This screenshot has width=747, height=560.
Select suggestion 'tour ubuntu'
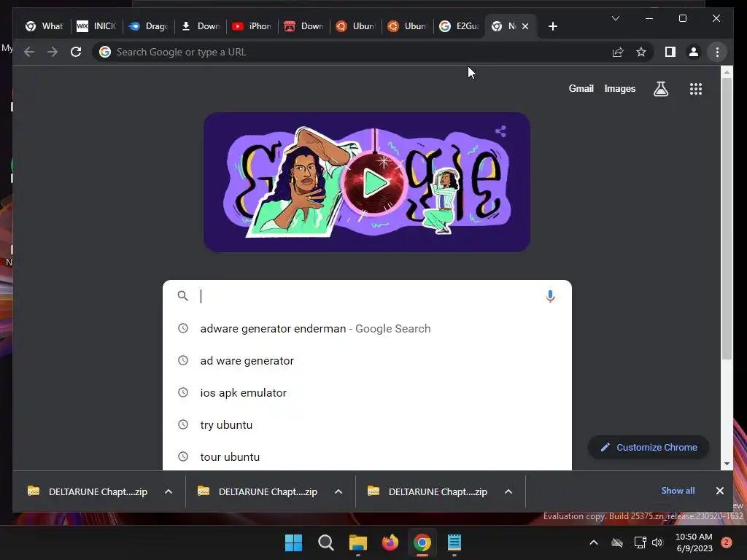pyautogui.click(x=367, y=456)
